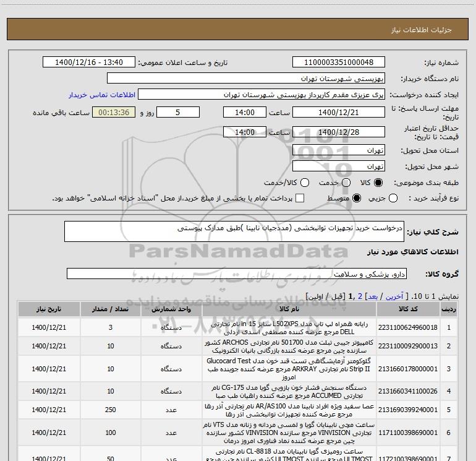Screen dimensions: 476x461
Task: Select the ARCHOS tablet item name
Action: pos(289,347)
